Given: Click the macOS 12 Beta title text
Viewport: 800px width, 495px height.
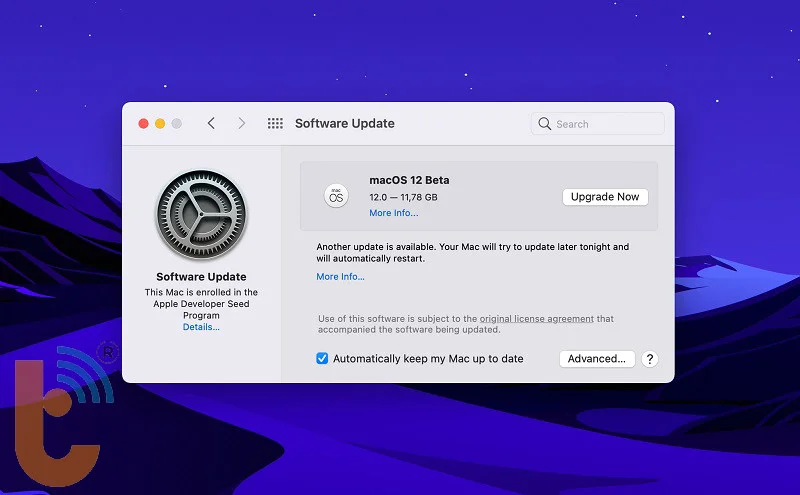Looking at the screenshot, I should (409, 180).
